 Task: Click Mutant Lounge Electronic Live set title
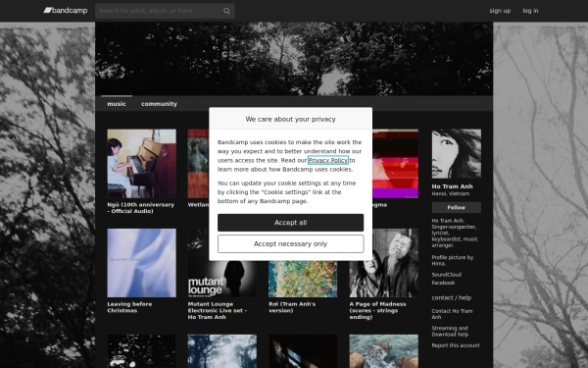218,310
